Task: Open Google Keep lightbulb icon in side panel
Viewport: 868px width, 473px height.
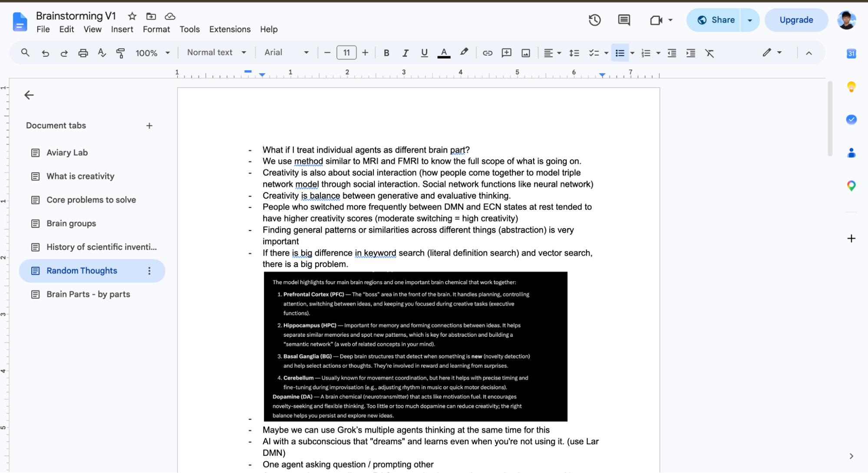Action: click(851, 87)
